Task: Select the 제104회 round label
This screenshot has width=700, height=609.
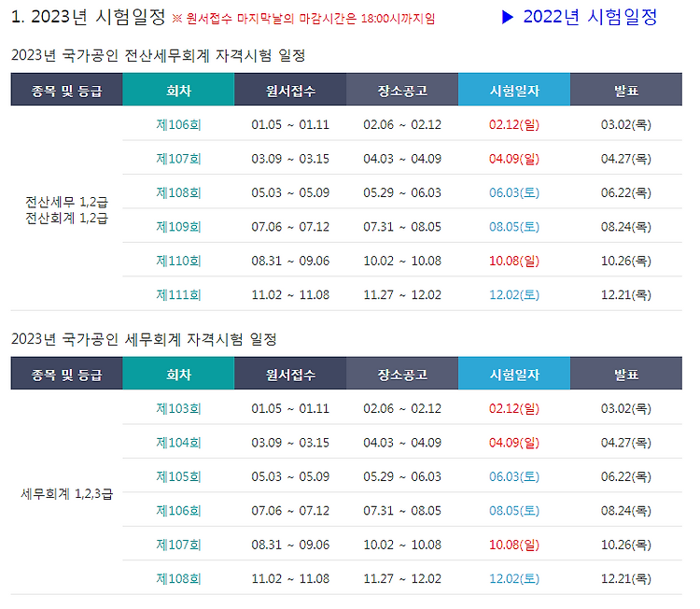Action: click(x=178, y=443)
